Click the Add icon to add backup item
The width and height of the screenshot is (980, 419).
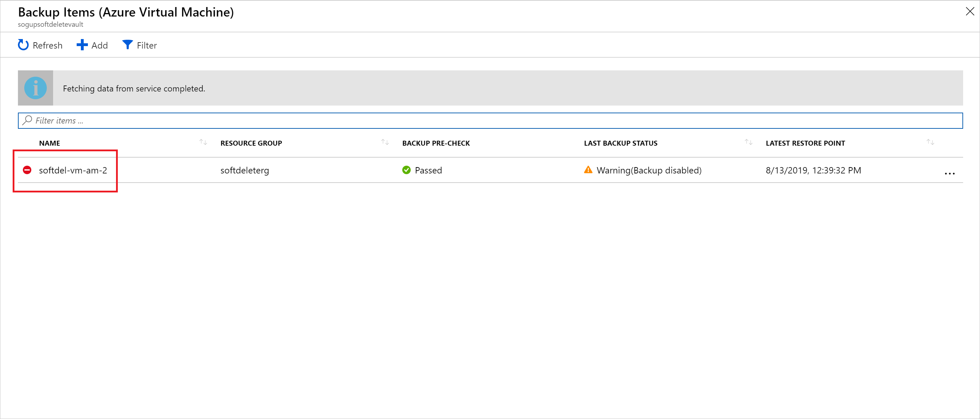coord(92,45)
